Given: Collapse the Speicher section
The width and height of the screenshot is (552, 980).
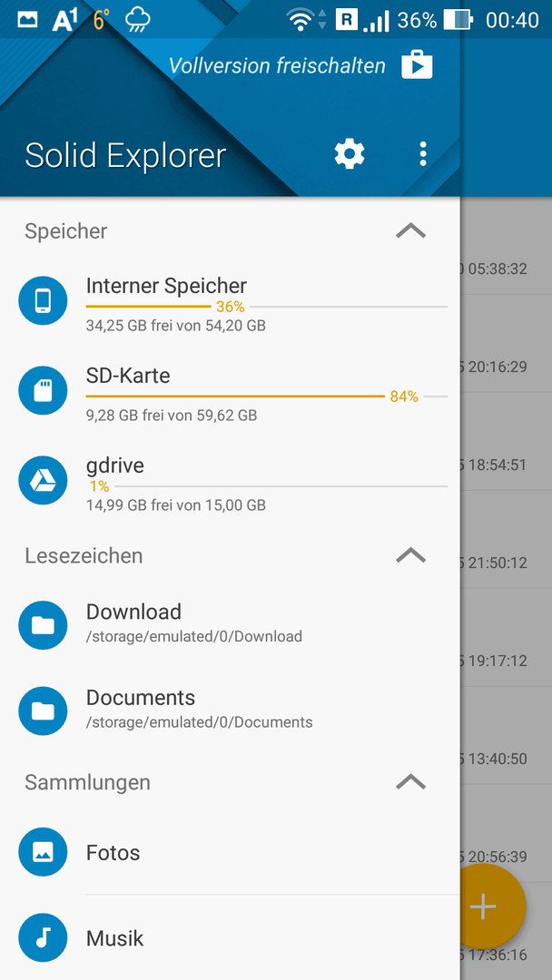Looking at the screenshot, I should (x=410, y=231).
